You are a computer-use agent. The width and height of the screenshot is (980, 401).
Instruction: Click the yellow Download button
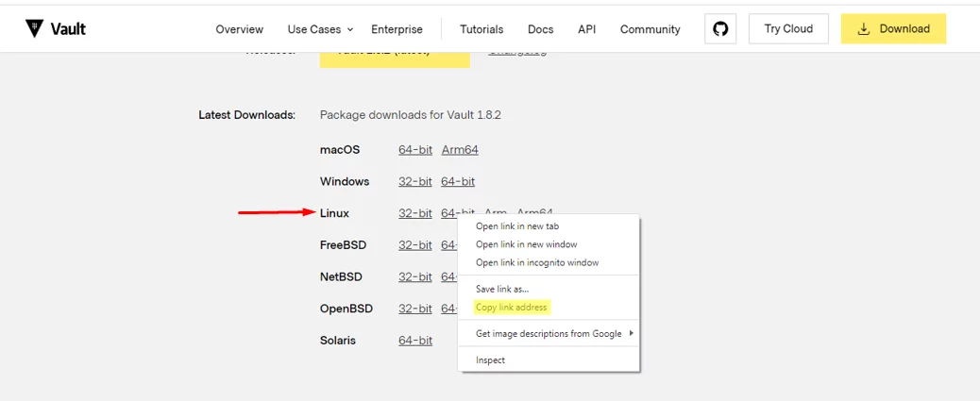pos(893,28)
